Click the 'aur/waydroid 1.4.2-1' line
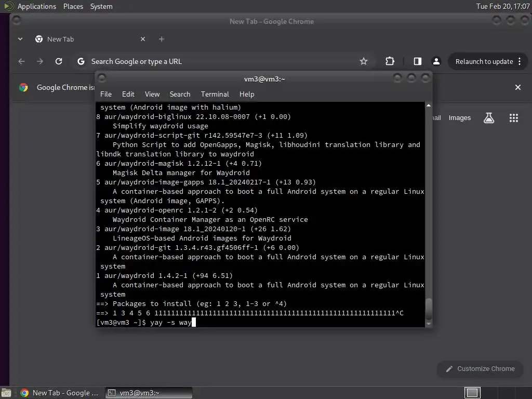 coord(164,276)
